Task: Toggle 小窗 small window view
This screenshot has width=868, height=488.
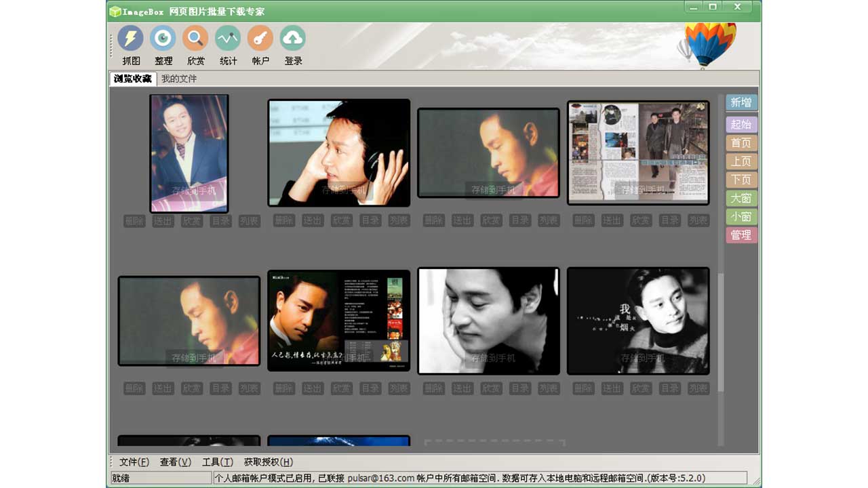Action: point(741,216)
